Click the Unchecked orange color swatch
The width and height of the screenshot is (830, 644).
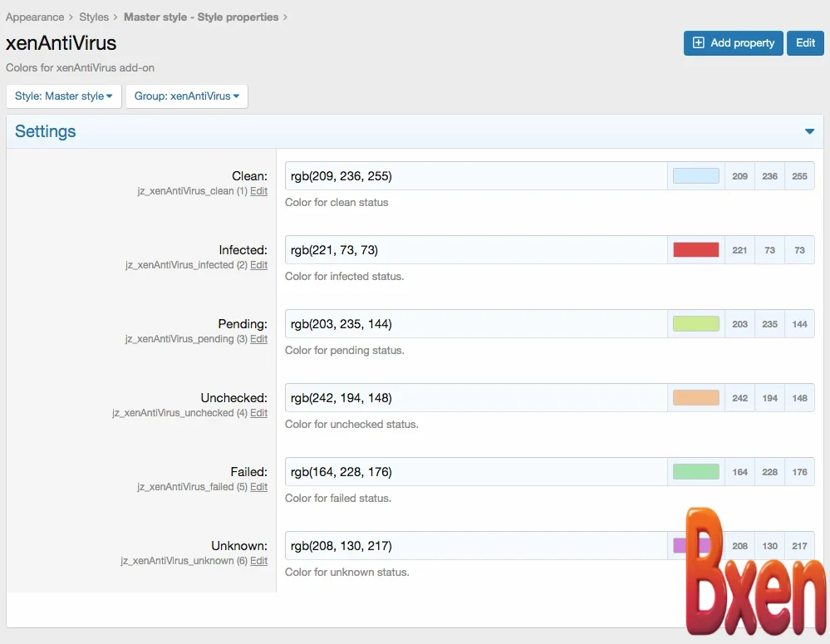[695, 398]
